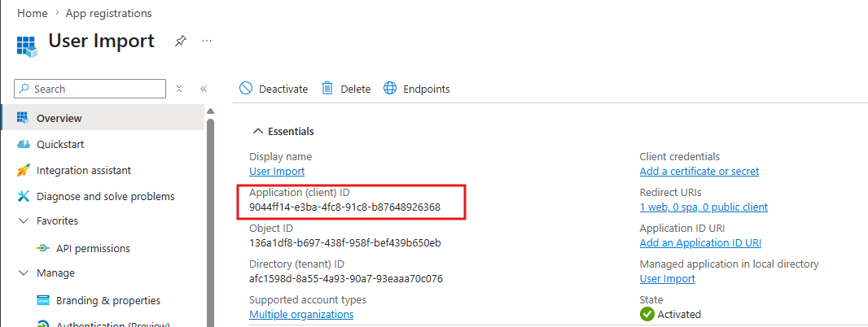
Task: Collapse the Essentials section
Action: pos(258,131)
